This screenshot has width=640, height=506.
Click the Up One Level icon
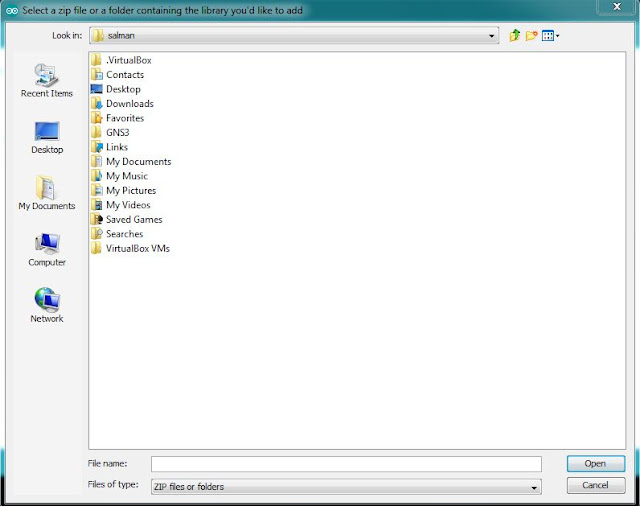[514, 36]
